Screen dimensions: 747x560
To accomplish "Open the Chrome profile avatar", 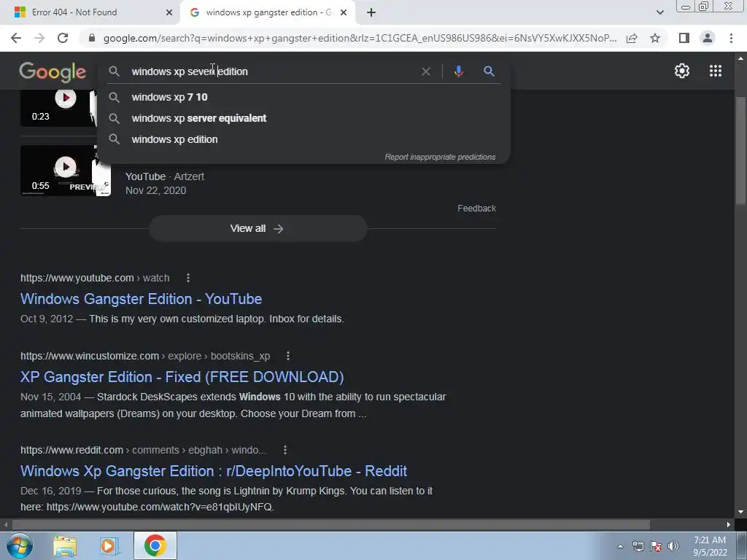I will pos(708,38).
